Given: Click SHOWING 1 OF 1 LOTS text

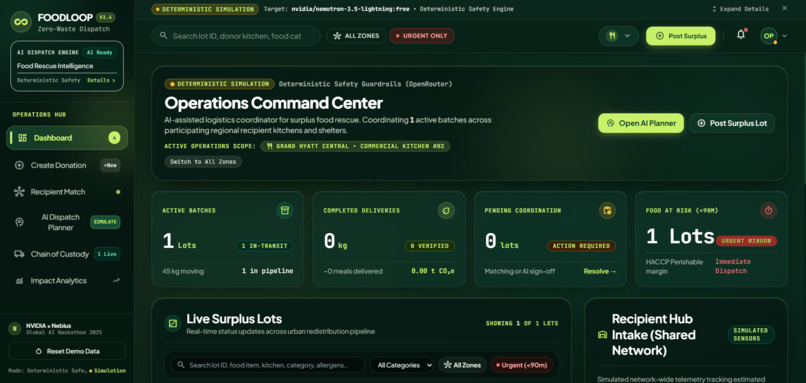Looking at the screenshot, I should [x=522, y=323].
